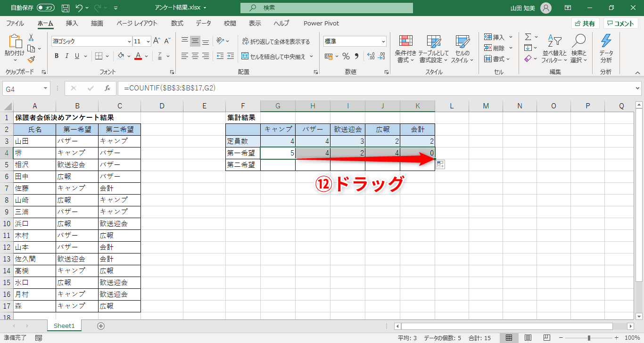Click the decrease indent icon

click(x=219, y=56)
